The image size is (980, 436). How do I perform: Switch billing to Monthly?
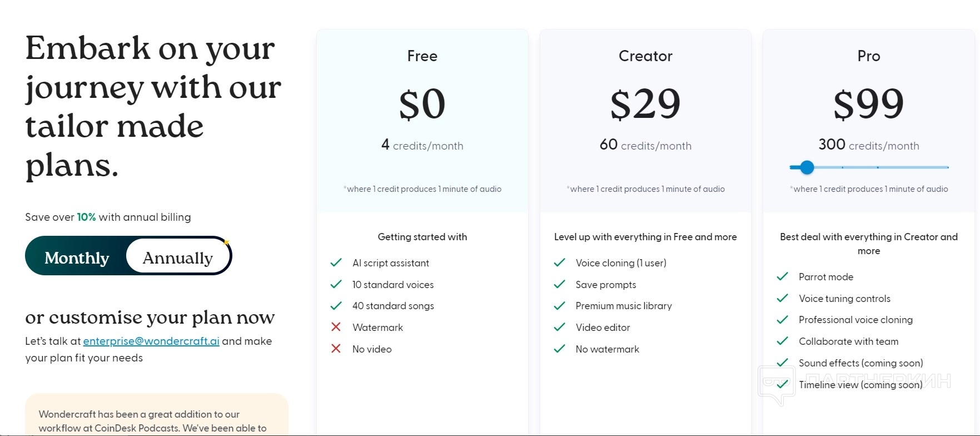click(77, 257)
